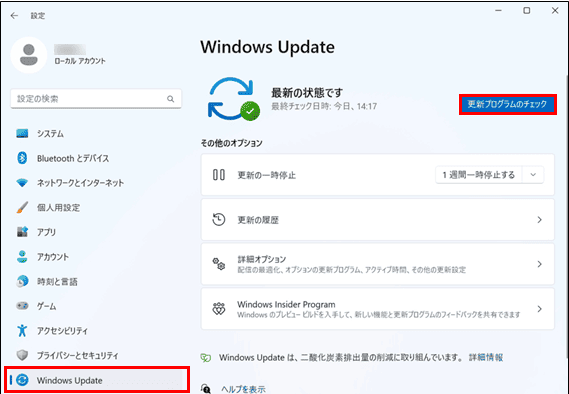Click the 設定の検索 search field
This screenshot has height=394, width=569.
[x=96, y=99]
